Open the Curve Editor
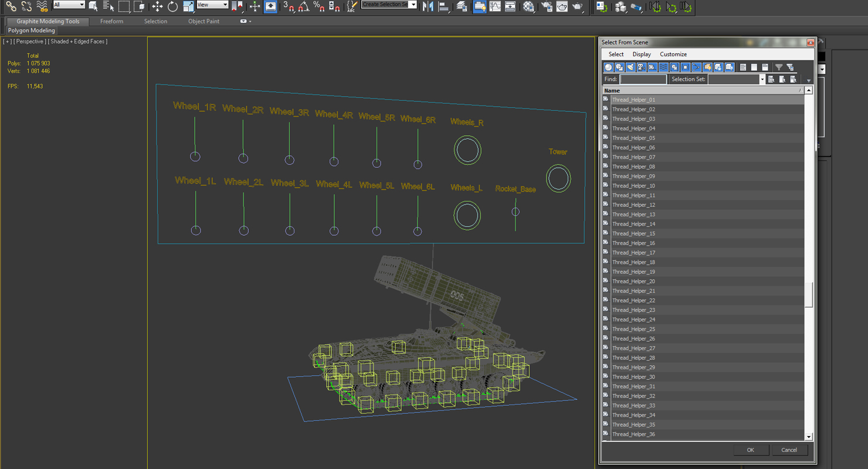The height and width of the screenshot is (469, 868). [x=495, y=6]
